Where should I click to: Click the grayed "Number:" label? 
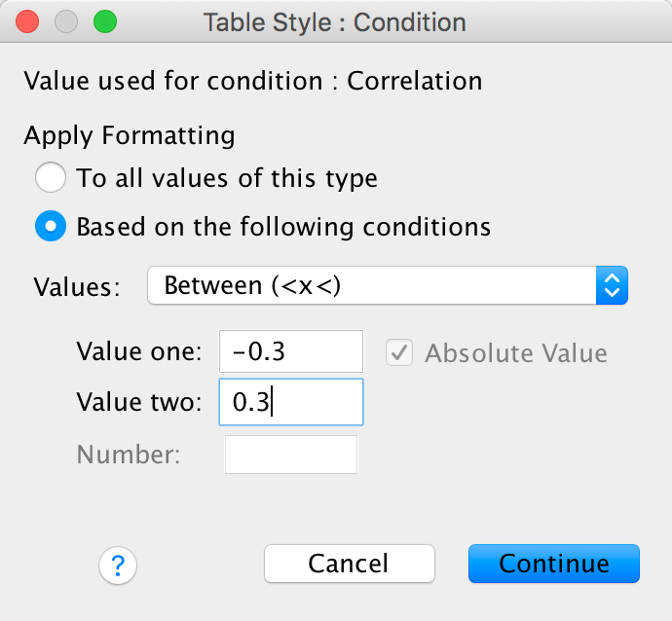[x=129, y=455]
